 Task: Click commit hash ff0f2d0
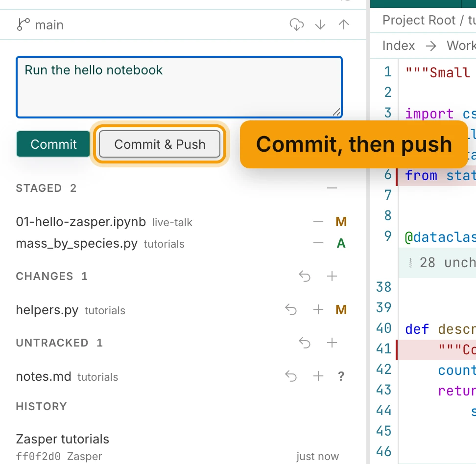click(x=38, y=456)
